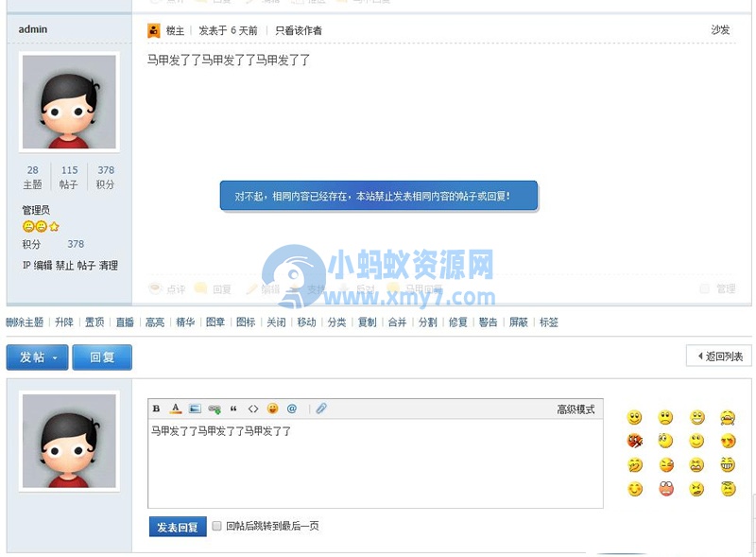Enable 回帖后跳转到最后一页 option

click(x=217, y=527)
